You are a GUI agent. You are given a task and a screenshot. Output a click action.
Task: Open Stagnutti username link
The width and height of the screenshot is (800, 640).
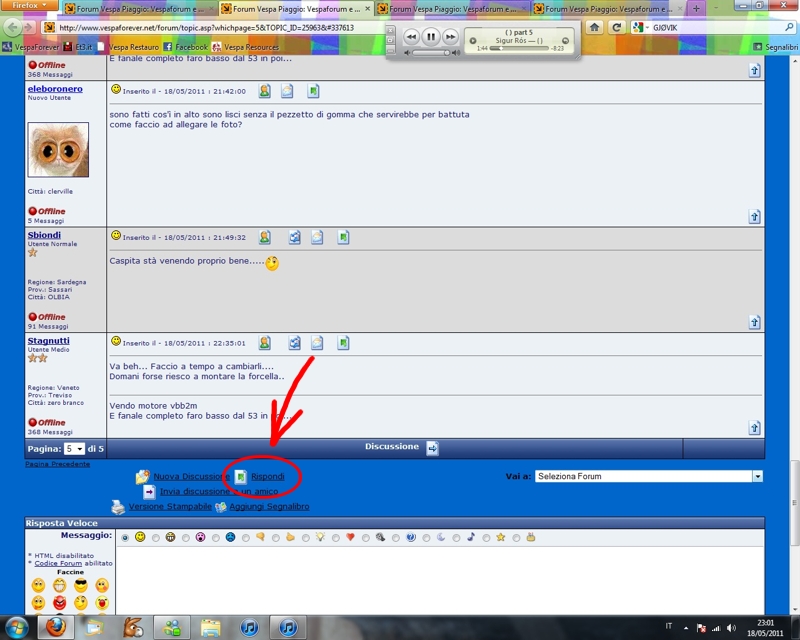pos(48,341)
